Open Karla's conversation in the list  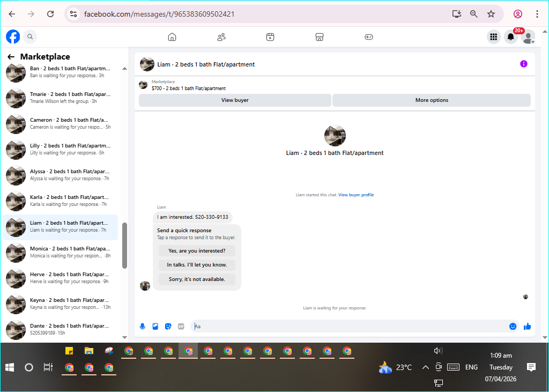[x=60, y=202]
